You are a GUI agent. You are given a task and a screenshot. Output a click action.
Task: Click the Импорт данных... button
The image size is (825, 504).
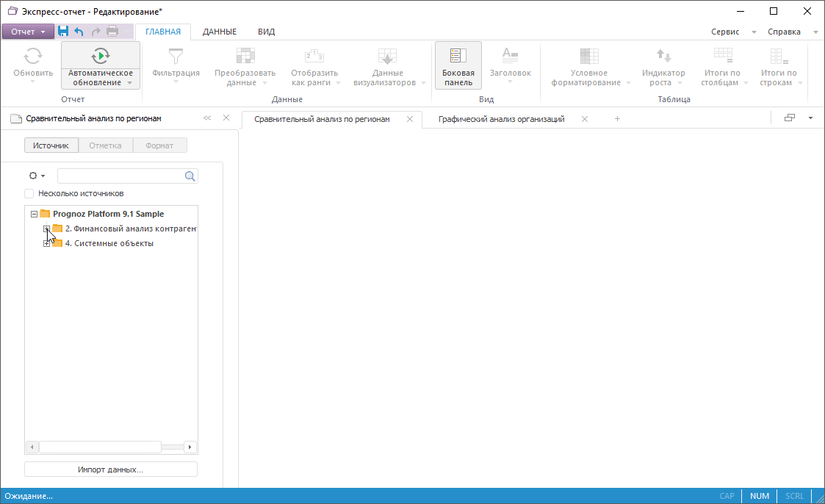111,469
